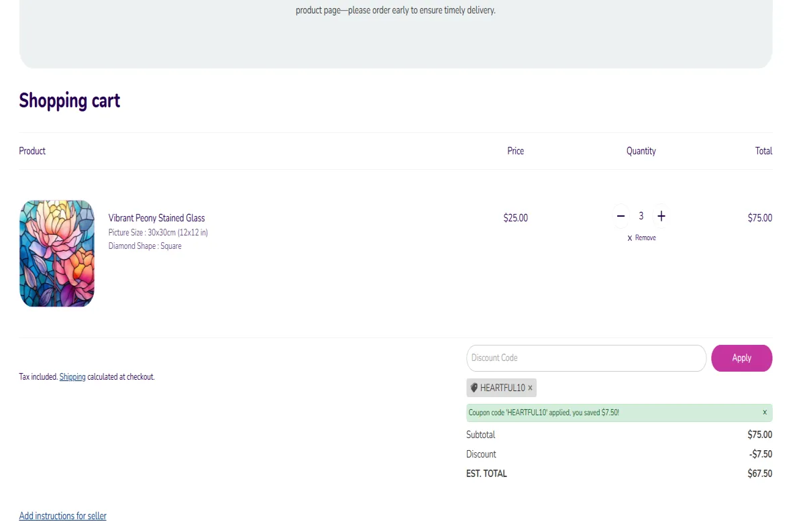The image size is (805, 532).
Task: Decrease quantity with the minus button
Action: click(621, 216)
